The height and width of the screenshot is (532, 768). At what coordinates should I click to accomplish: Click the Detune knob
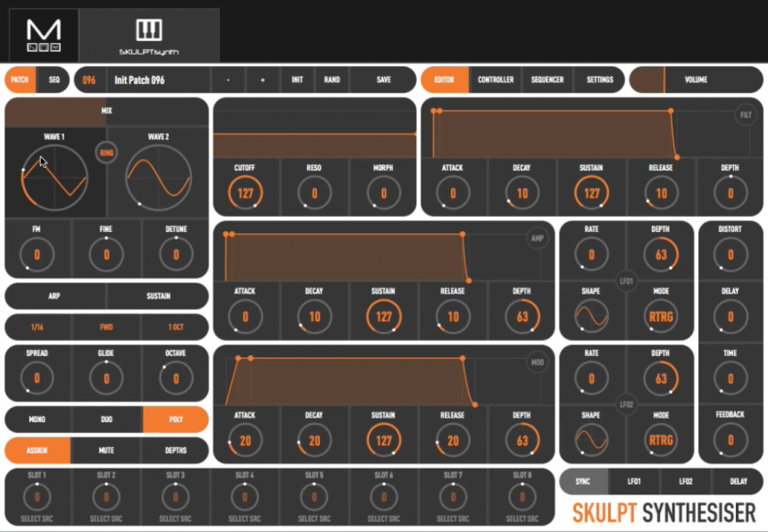pyautogui.click(x=176, y=254)
